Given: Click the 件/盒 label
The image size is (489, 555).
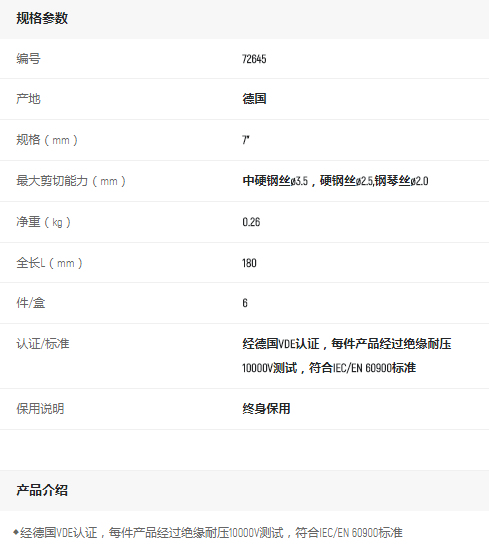Looking at the screenshot, I should tap(31, 303).
